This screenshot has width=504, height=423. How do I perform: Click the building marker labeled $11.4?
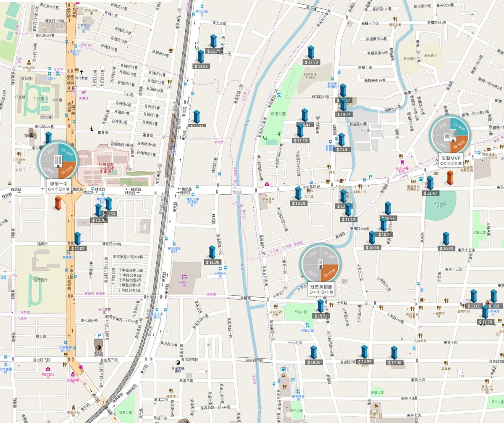pyautogui.click(x=341, y=143)
